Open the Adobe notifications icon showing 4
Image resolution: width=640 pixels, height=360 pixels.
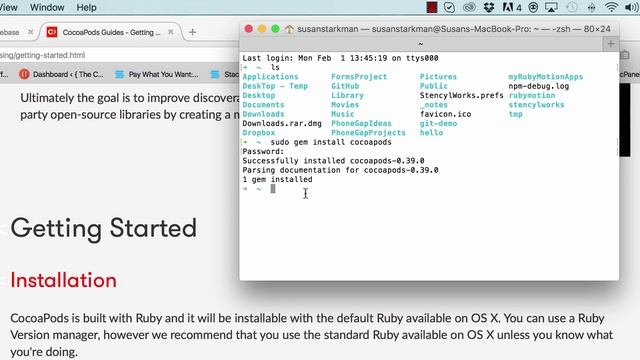[512, 7]
